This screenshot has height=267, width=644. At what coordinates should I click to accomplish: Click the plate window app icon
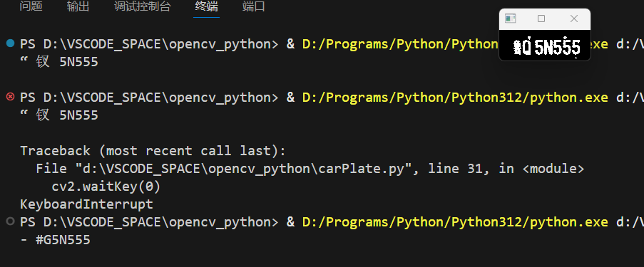(510, 19)
